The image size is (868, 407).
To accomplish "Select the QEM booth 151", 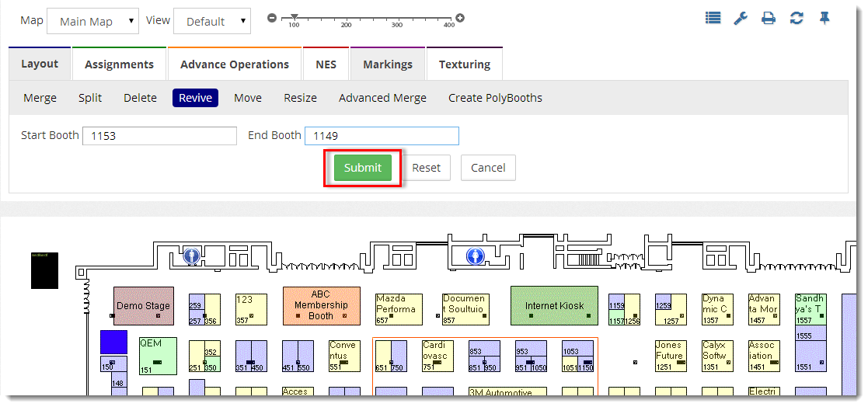I will (158, 356).
